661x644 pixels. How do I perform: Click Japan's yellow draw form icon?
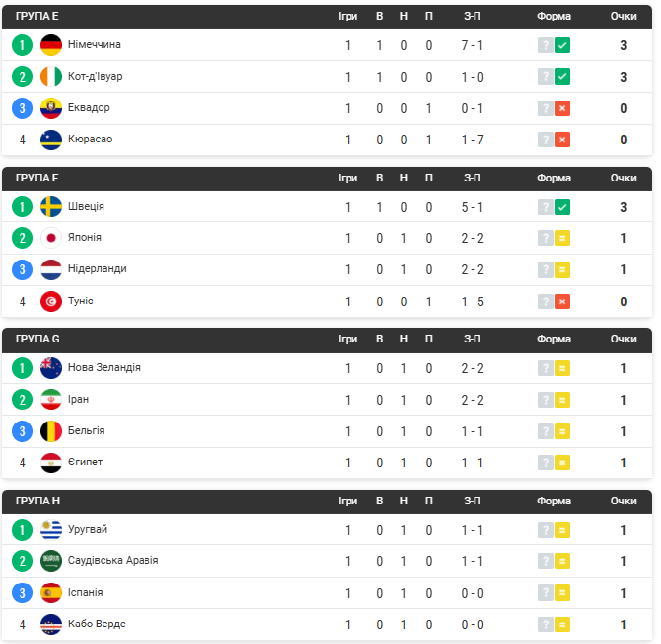tap(562, 238)
